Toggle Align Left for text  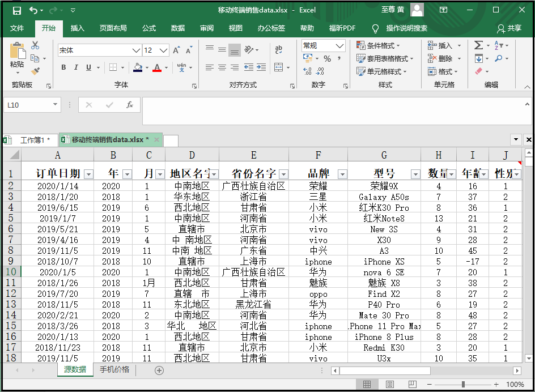(210, 67)
